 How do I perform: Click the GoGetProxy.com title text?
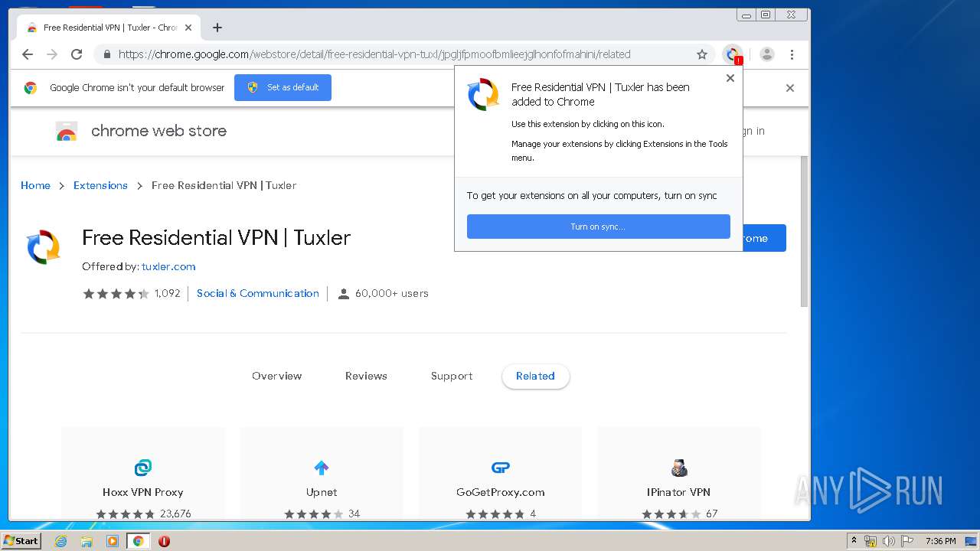tap(501, 492)
